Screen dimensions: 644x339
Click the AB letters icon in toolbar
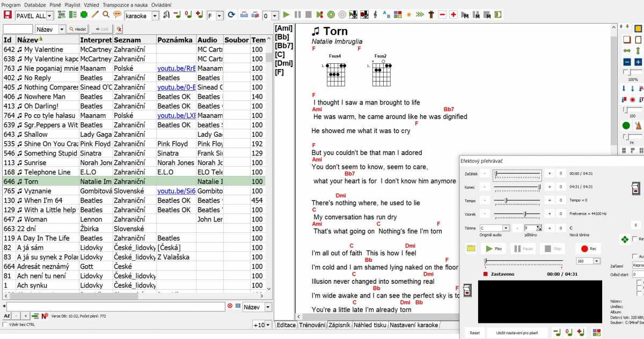click(x=387, y=15)
